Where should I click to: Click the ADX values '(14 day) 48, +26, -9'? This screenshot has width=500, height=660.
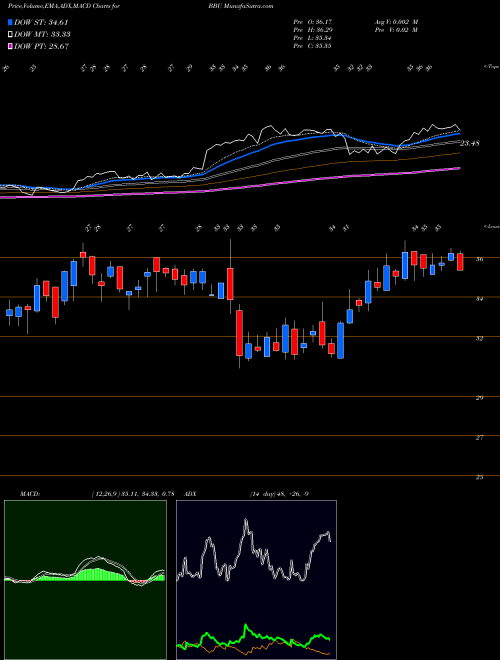point(279,494)
